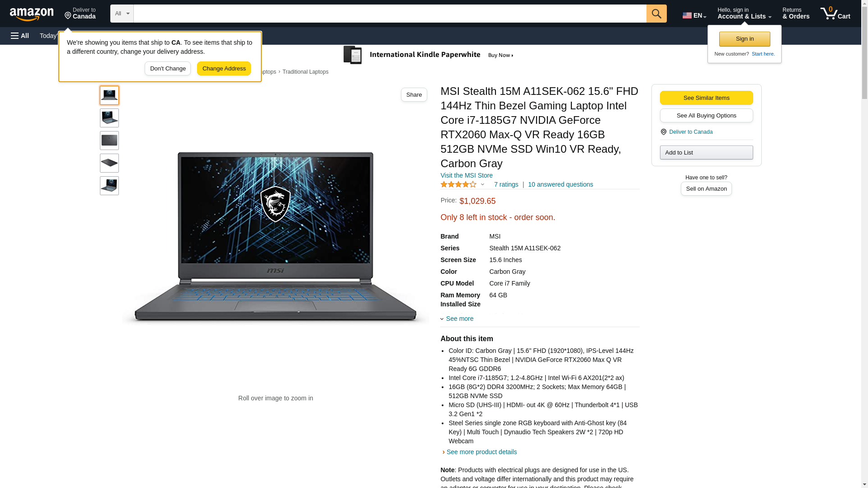Open the search category All dropdown

(122, 14)
